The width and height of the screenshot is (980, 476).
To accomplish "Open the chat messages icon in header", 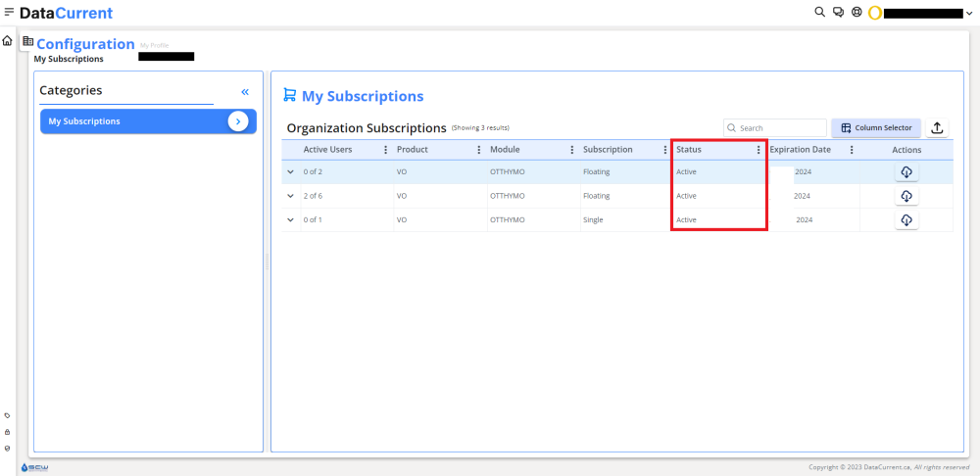I will (x=839, y=12).
